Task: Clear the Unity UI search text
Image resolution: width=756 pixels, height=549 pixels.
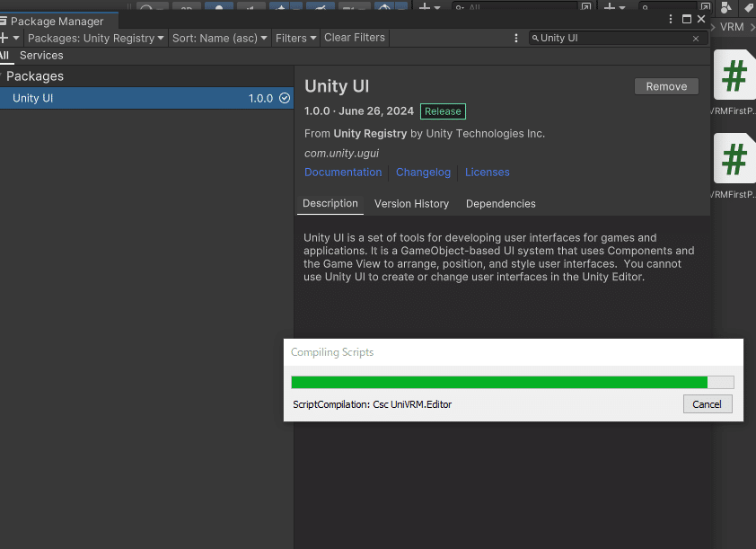Action: point(696,39)
